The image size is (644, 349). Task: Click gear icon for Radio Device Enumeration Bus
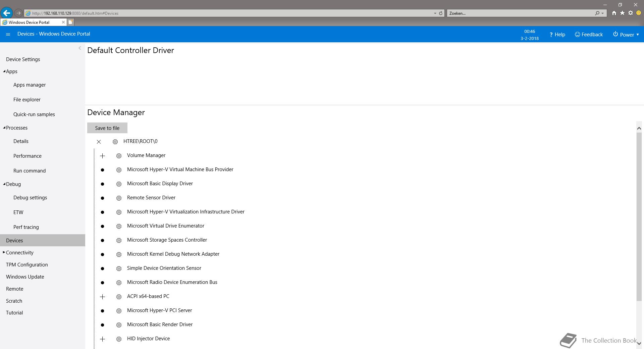[119, 283]
